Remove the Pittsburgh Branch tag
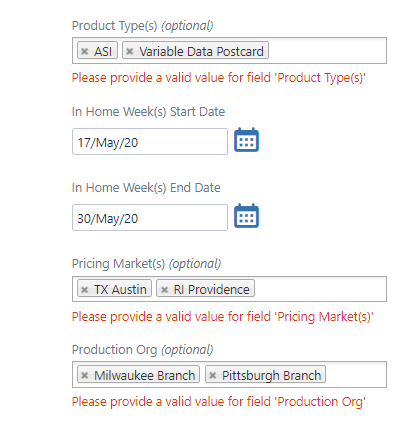397x423 pixels. 213,375
